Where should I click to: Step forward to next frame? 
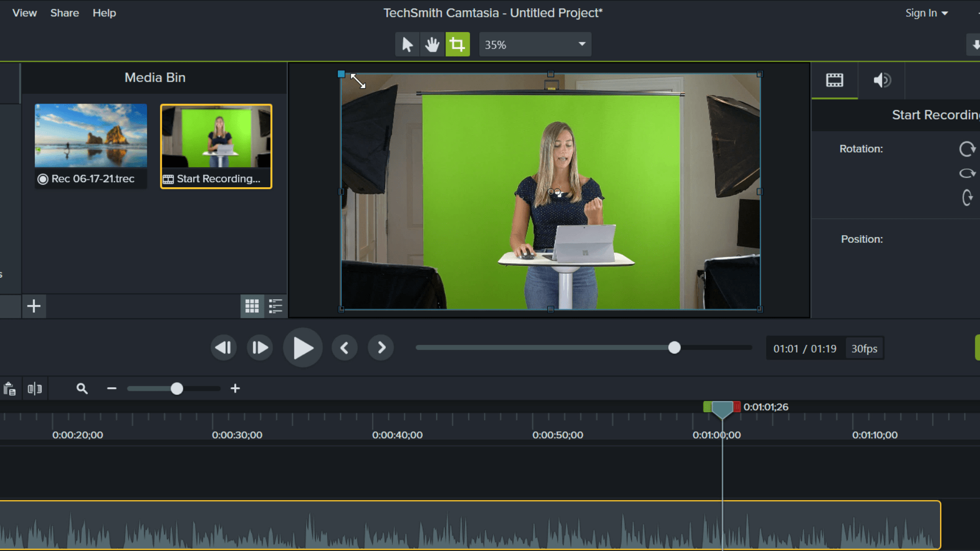(260, 348)
